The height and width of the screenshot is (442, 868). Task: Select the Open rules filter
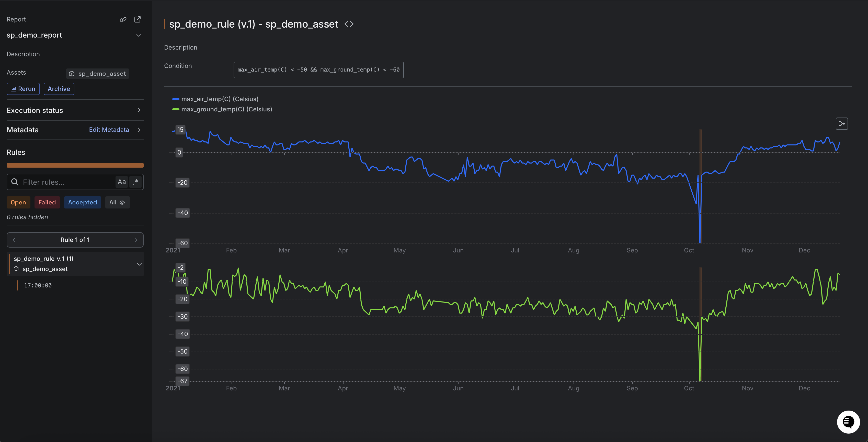[18, 202]
